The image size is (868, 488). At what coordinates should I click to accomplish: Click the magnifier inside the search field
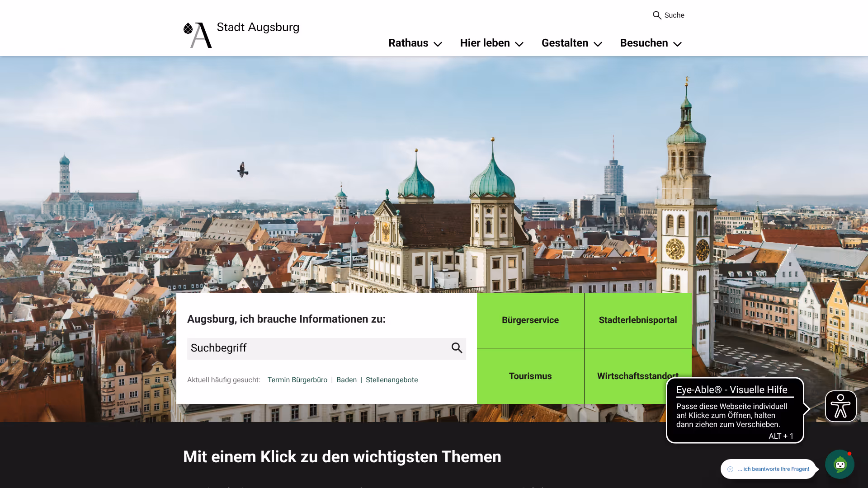point(456,348)
